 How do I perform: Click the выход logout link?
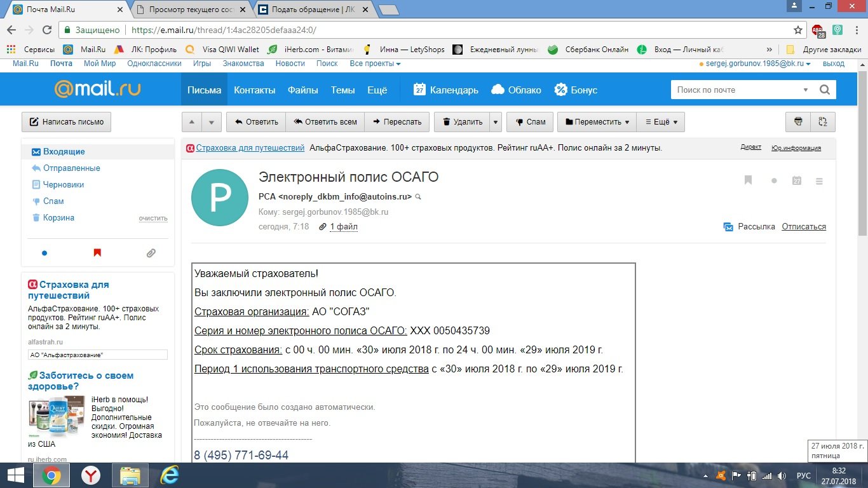click(x=834, y=64)
